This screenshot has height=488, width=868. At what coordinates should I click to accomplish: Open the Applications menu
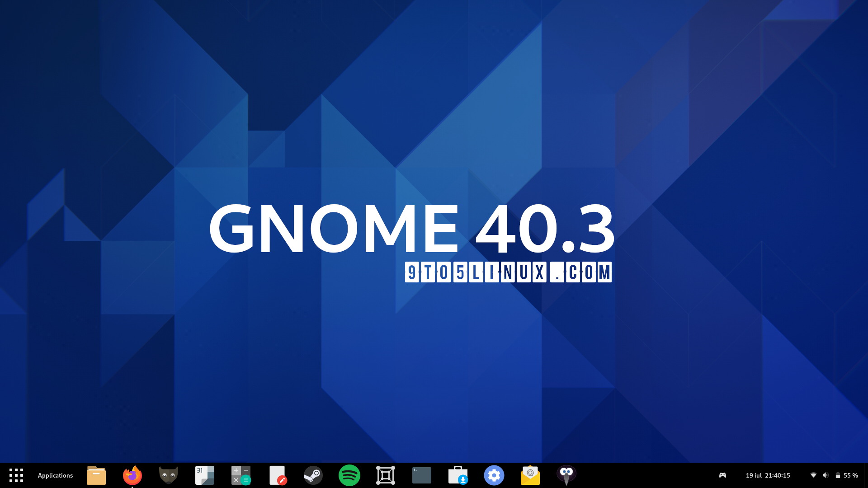[x=55, y=475]
